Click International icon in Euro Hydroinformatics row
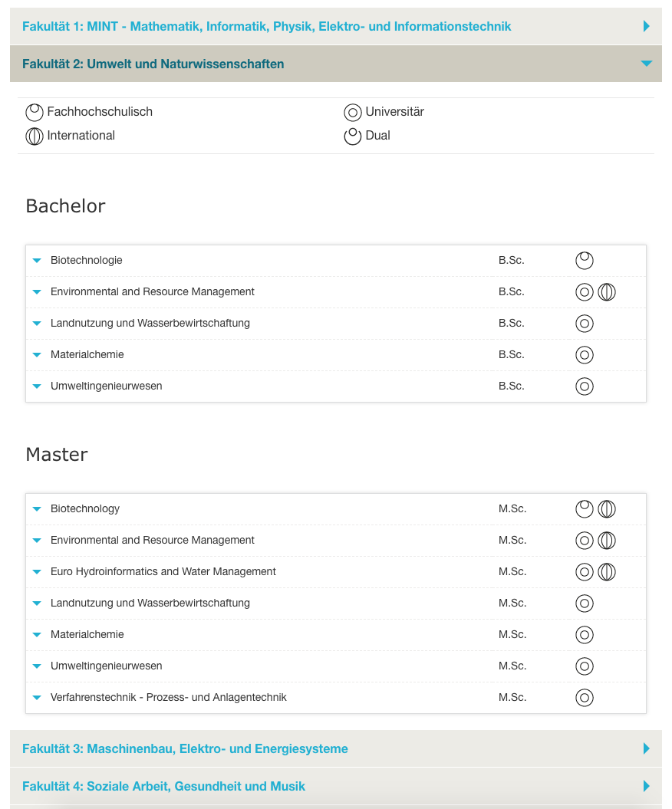672x809 pixels. coord(607,572)
